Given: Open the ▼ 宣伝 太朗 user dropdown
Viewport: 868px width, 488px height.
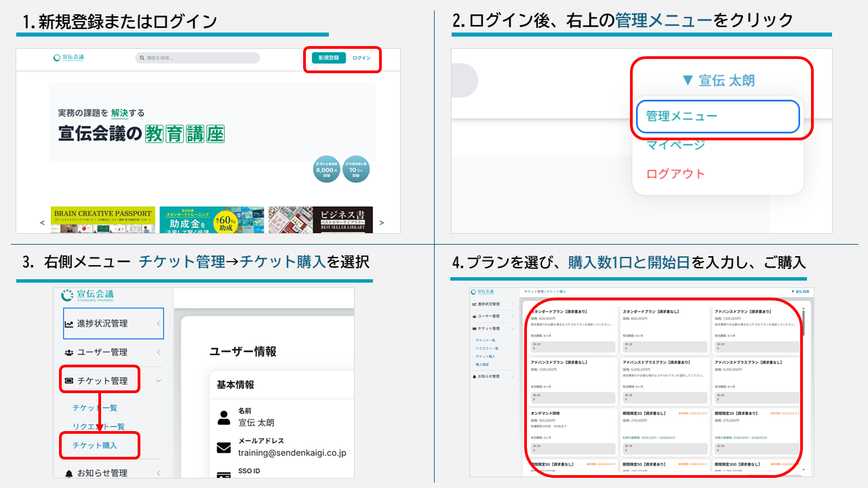Looking at the screenshot, I should [718, 81].
